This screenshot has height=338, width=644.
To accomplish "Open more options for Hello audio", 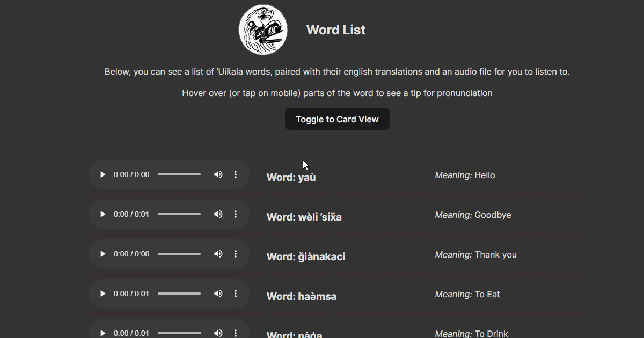I will pyautogui.click(x=235, y=174).
